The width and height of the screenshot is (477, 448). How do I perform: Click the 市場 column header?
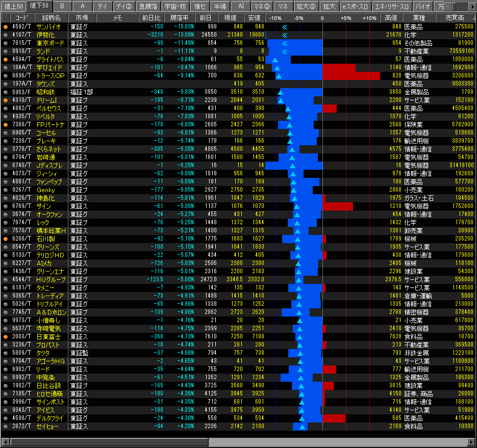point(82,18)
